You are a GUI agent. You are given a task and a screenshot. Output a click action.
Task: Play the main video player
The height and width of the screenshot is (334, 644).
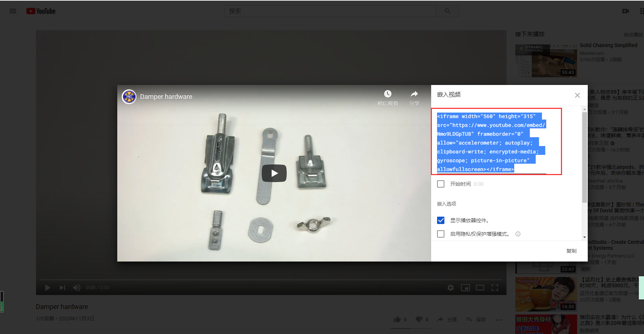[x=48, y=288]
